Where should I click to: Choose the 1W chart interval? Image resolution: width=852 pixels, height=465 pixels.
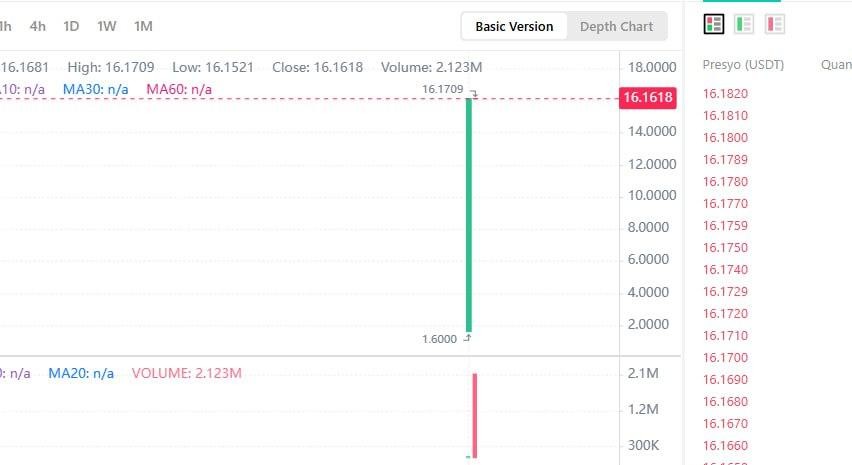coord(107,26)
